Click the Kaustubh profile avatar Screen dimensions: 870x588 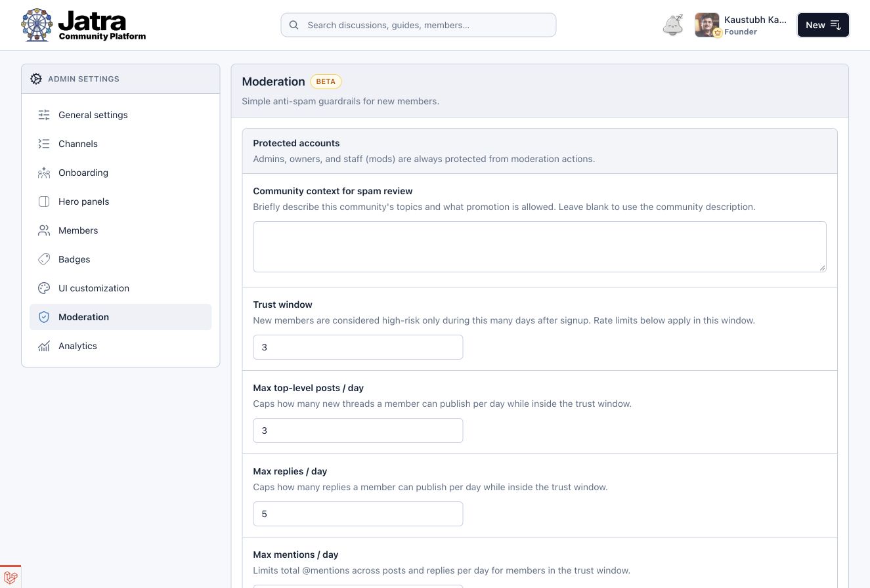click(x=707, y=25)
